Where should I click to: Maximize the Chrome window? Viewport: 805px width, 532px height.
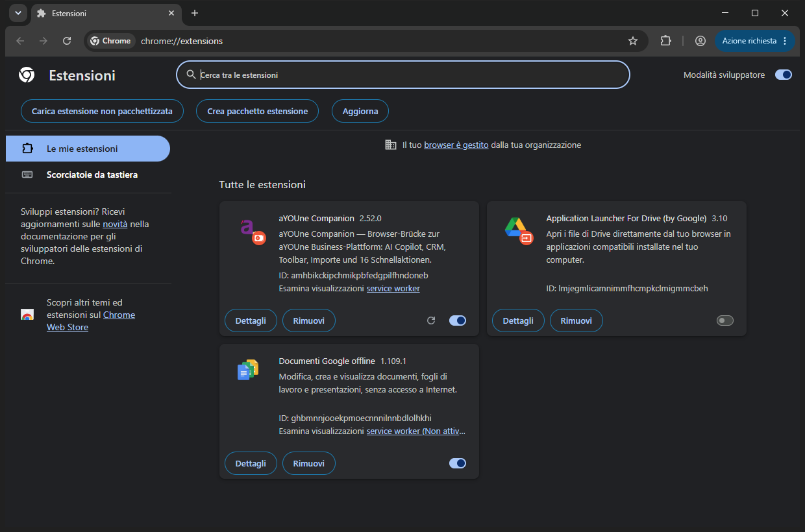coord(755,13)
